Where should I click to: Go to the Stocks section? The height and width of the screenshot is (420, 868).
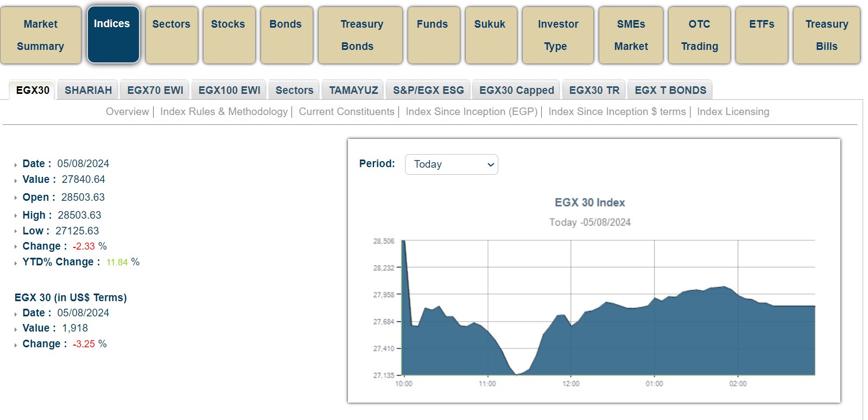pyautogui.click(x=228, y=35)
